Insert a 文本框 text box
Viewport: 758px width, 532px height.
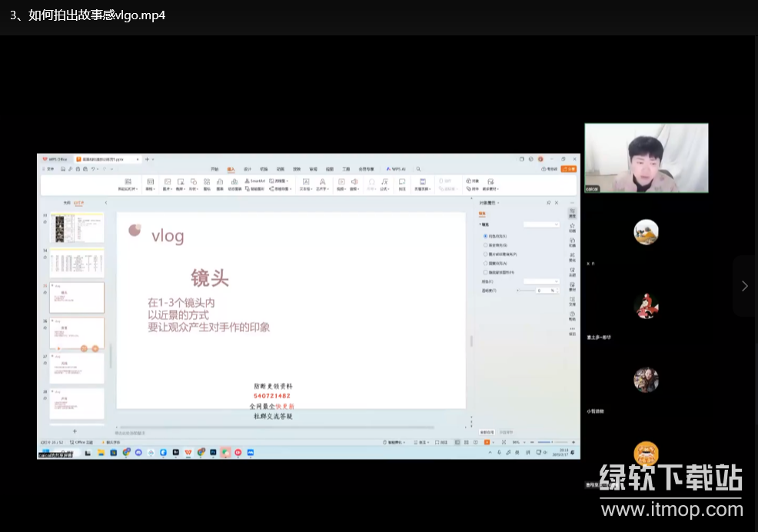[305, 183]
